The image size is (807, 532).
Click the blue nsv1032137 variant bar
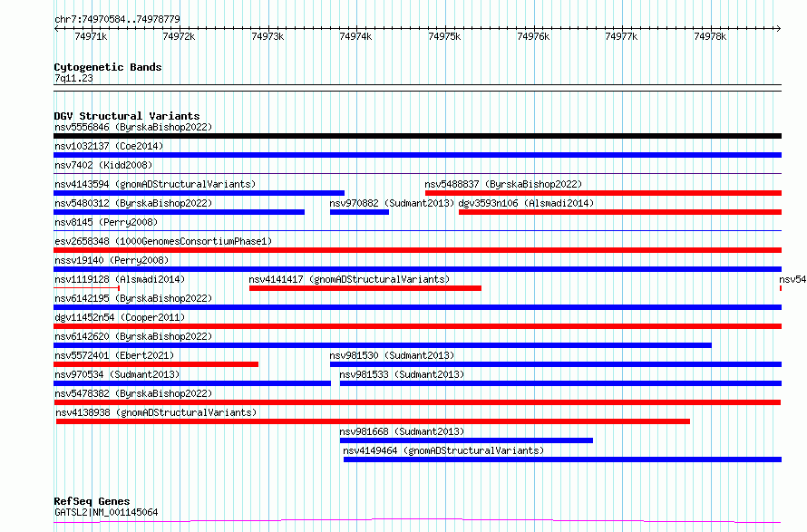click(417, 155)
